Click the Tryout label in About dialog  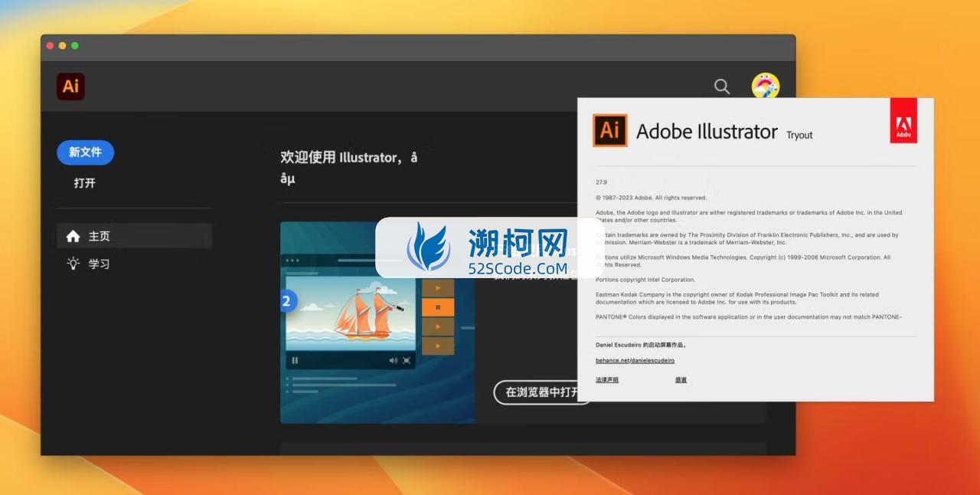[799, 135]
